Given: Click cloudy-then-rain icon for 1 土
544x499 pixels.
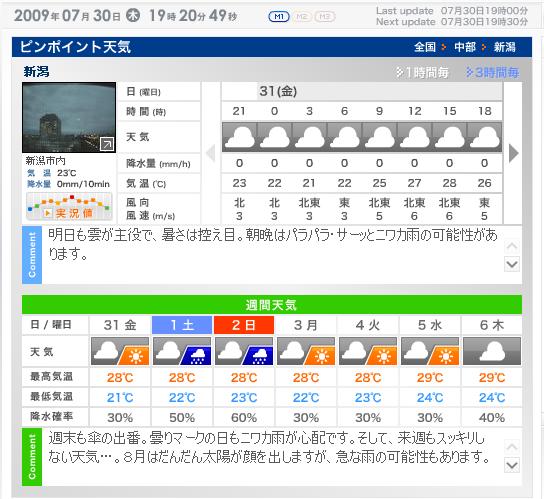Looking at the screenshot, I should click(182, 351).
